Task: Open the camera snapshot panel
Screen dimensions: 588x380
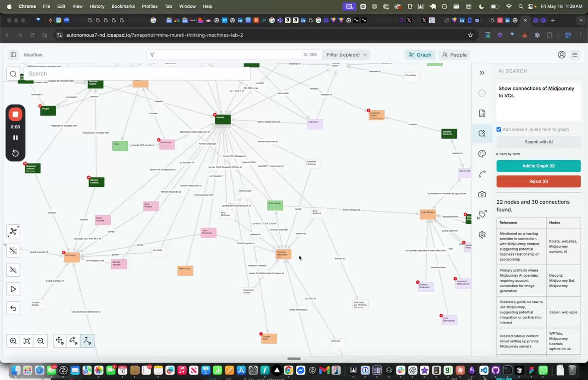Action: coord(482,195)
